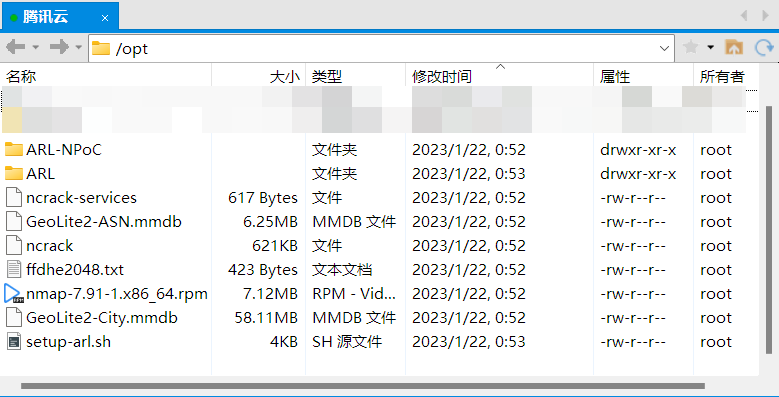Click setup-arl.sh modified time 0:53
Image resolution: width=779 pixels, height=397 pixels.
coord(468,342)
